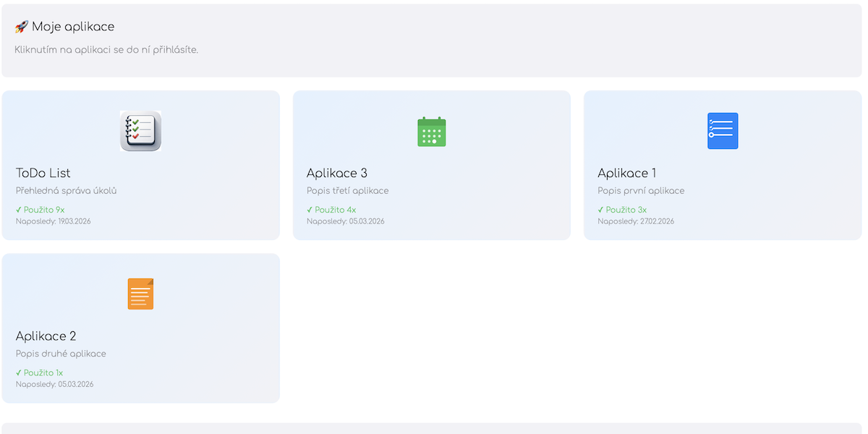The height and width of the screenshot is (434, 868).
Task: Click the Aplikace 2 title text
Action: [x=47, y=336]
